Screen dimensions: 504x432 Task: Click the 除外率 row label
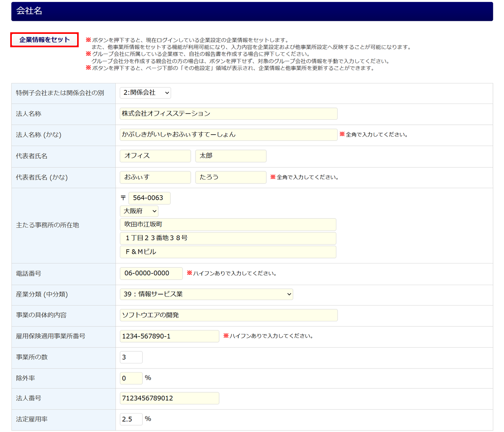click(x=26, y=378)
